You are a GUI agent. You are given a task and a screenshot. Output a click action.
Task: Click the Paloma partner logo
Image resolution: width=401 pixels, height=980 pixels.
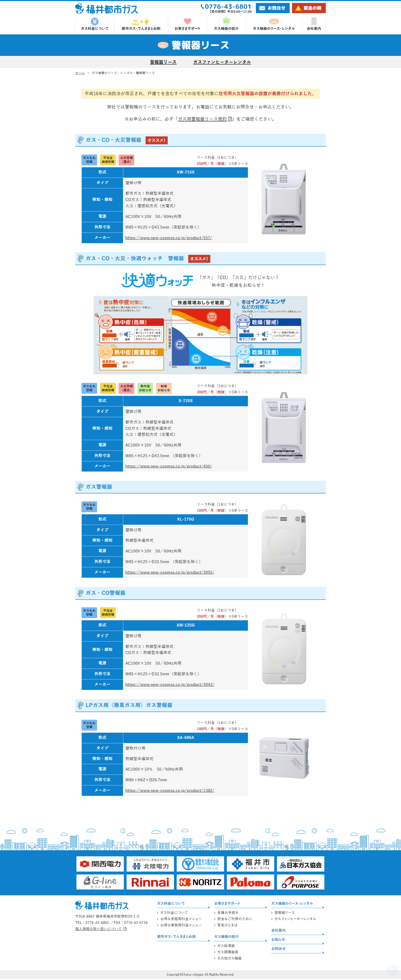pyautogui.click(x=250, y=882)
